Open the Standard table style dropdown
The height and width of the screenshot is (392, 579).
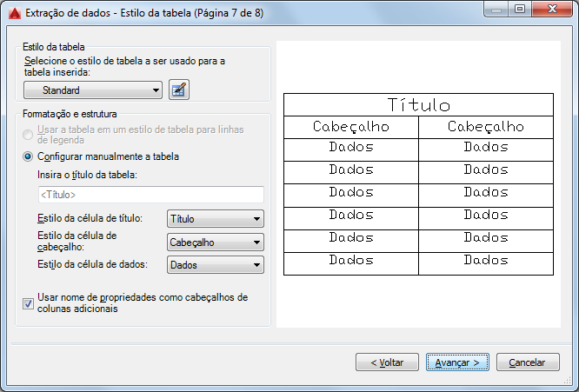click(x=93, y=90)
